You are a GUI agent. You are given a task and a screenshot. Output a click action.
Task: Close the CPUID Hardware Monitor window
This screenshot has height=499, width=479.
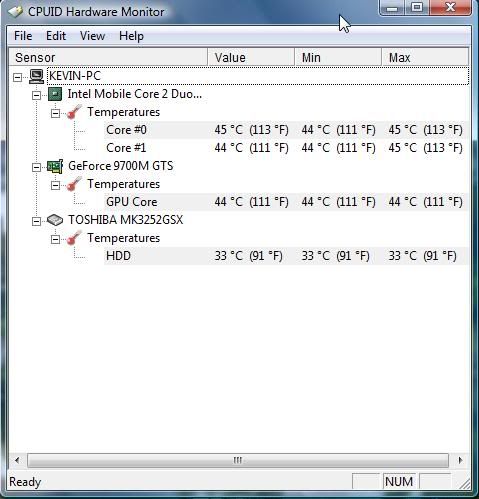click(450, 7)
